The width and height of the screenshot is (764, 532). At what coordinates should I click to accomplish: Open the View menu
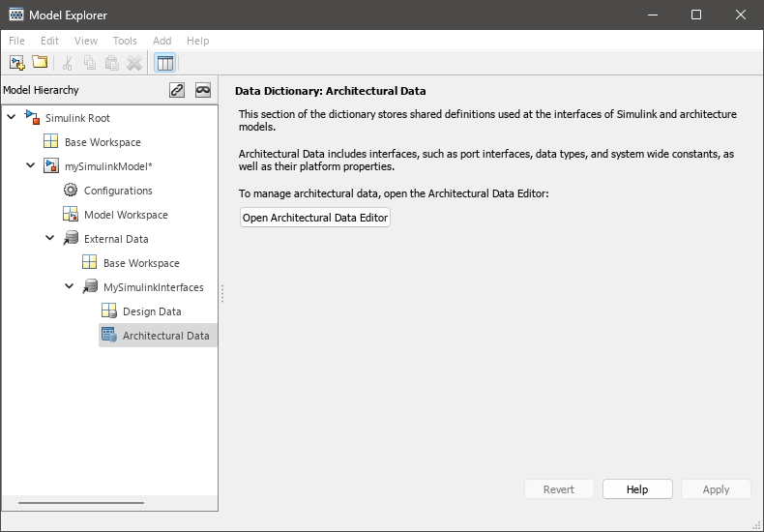pyautogui.click(x=86, y=41)
